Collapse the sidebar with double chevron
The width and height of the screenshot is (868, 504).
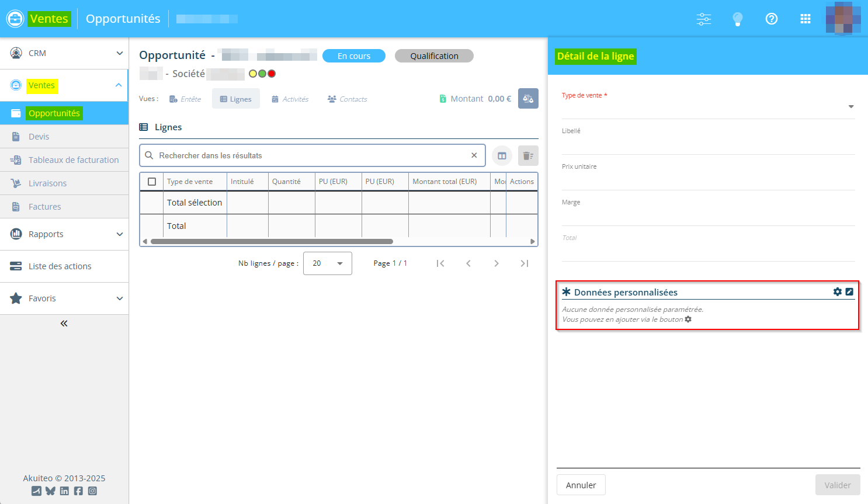tap(64, 324)
